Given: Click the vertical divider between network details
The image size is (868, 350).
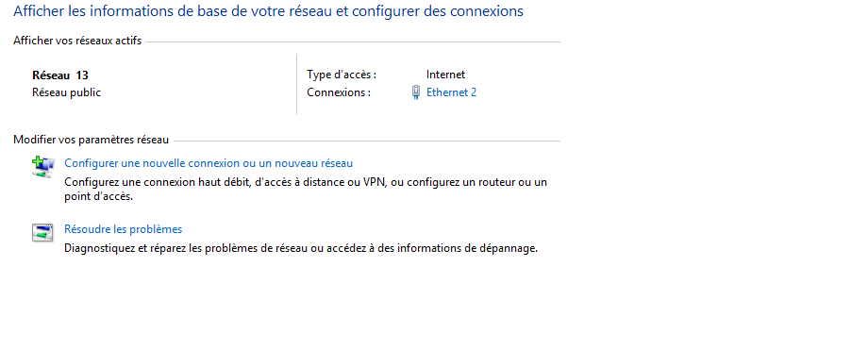Looking at the screenshot, I should [296, 84].
